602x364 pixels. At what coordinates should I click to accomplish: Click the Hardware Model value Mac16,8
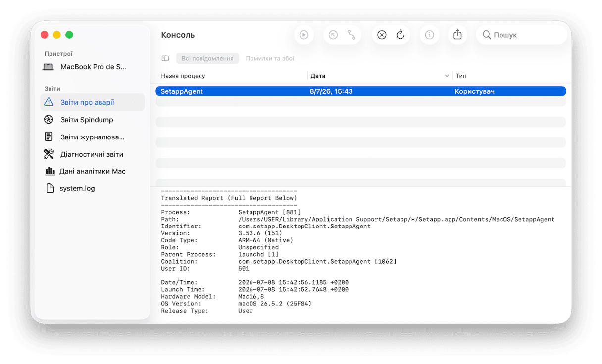point(251,297)
